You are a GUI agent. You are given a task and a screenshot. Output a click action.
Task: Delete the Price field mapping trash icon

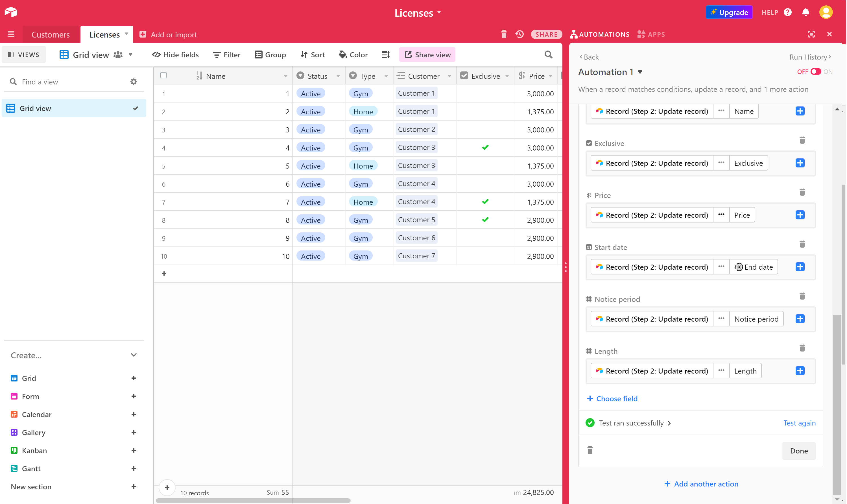[802, 192]
